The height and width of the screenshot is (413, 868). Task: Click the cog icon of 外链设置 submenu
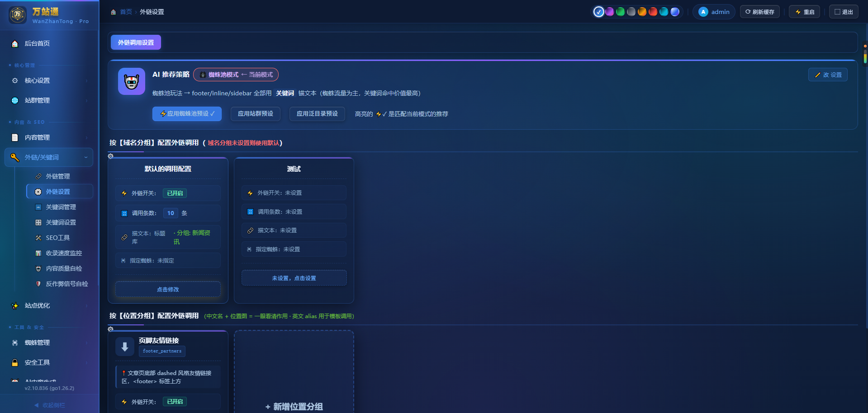click(x=38, y=192)
